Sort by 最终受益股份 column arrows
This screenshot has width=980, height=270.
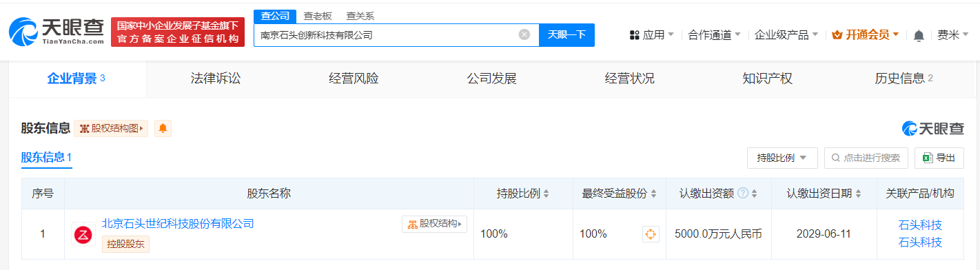pos(653,194)
